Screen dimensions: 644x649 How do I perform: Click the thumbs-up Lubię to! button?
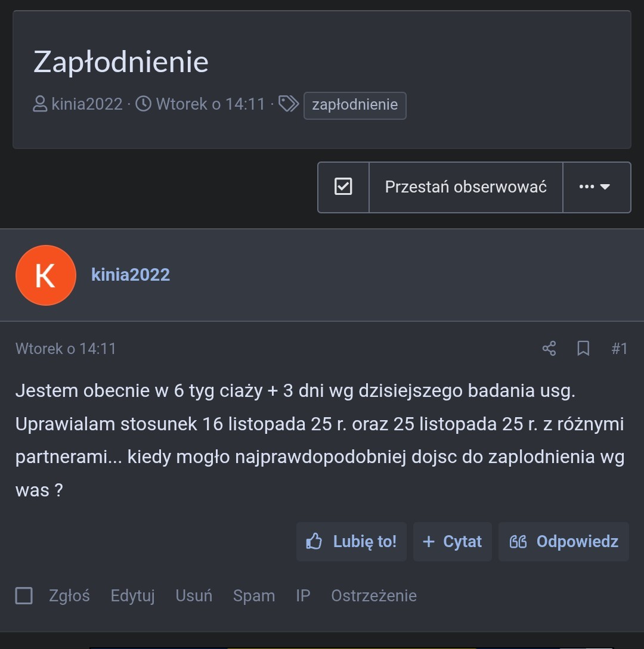click(x=351, y=541)
